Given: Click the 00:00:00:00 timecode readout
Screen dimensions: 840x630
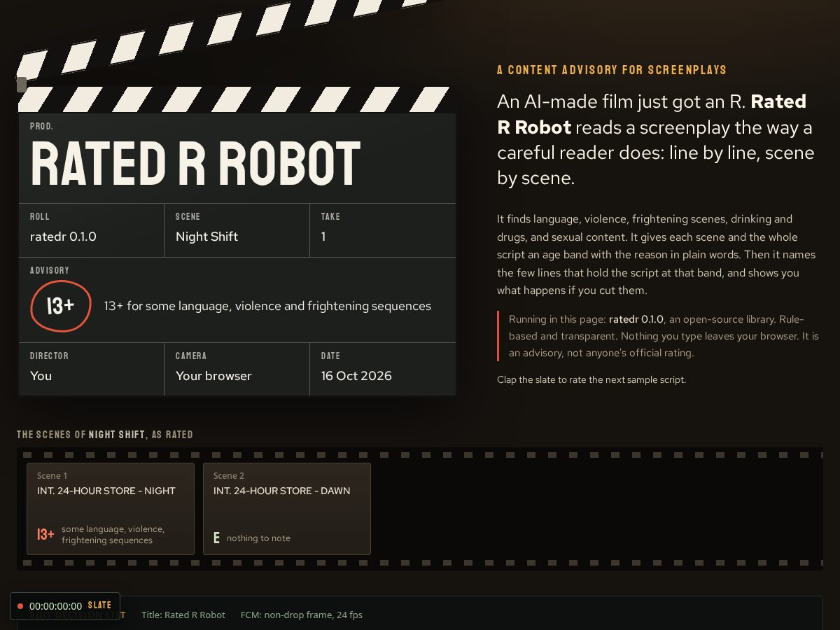Looking at the screenshot, I should pyautogui.click(x=55, y=606).
